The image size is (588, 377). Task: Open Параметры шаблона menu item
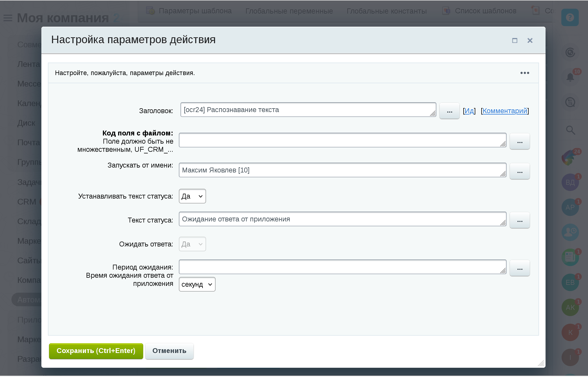[195, 11]
